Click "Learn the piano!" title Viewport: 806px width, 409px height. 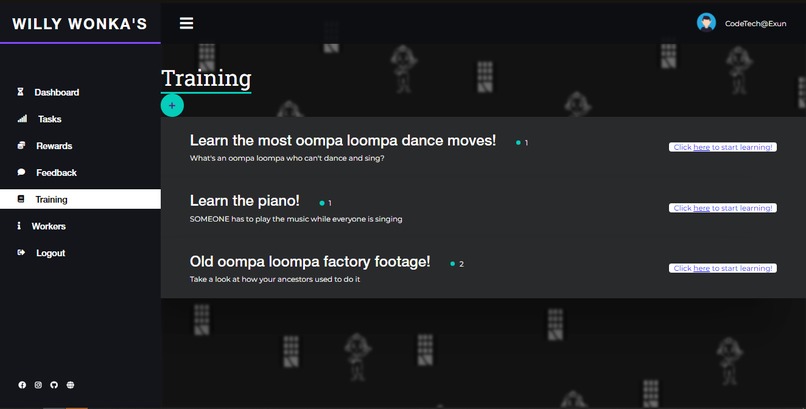tap(245, 201)
